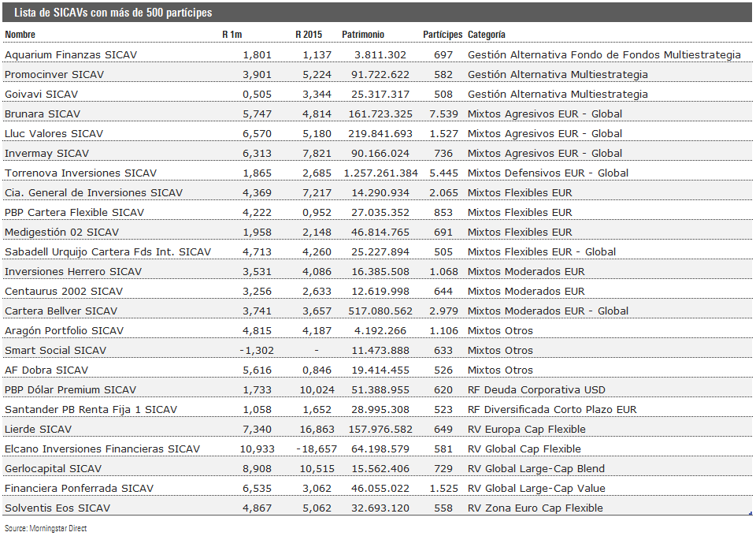Click the Nombre column header
The height and width of the screenshot is (536, 756).
point(20,35)
